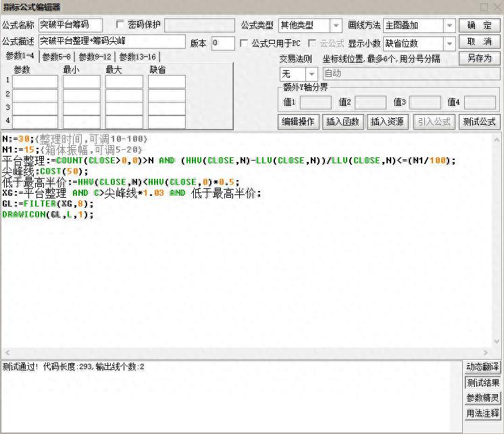The height and width of the screenshot is (434, 504).
Task: Show the 测试结果 panel
Action: tap(482, 383)
